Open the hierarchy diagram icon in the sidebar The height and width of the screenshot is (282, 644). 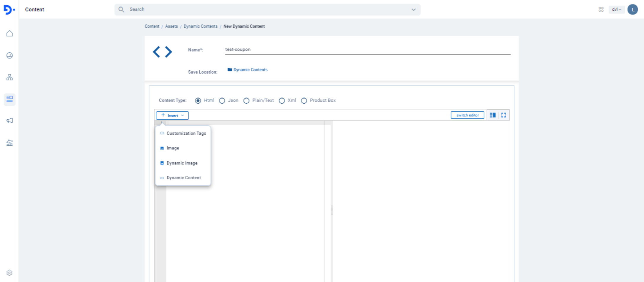pyautogui.click(x=9, y=77)
